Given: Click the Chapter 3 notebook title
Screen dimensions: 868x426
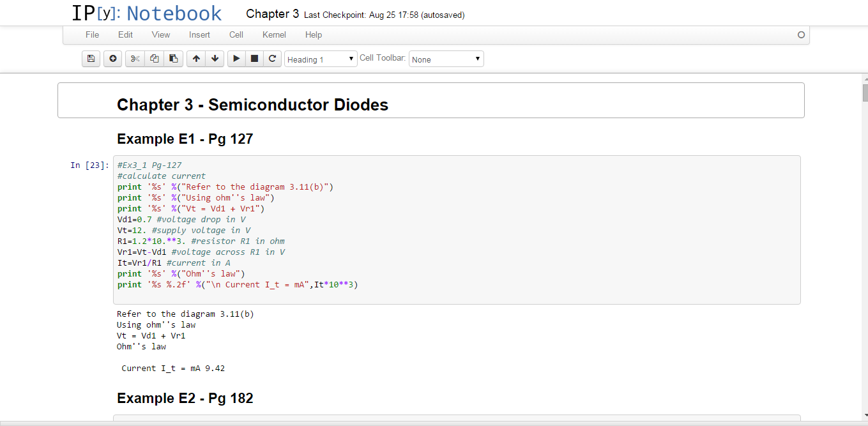Looking at the screenshot, I should pyautogui.click(x=272, y=14).
